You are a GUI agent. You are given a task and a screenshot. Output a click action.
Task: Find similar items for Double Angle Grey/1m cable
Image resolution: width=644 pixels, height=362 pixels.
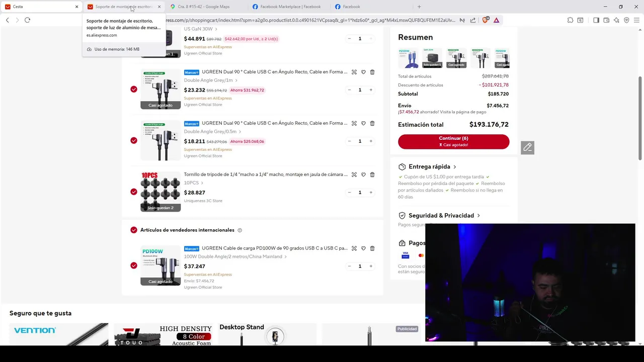(x=354, y=72)
